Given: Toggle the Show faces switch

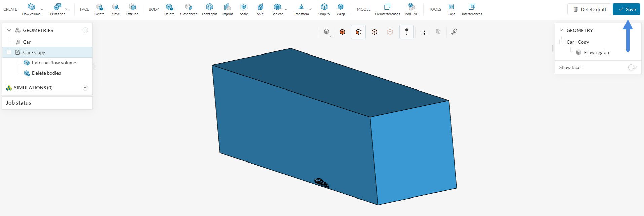Looking at the screenshot, I should (632, 67).
